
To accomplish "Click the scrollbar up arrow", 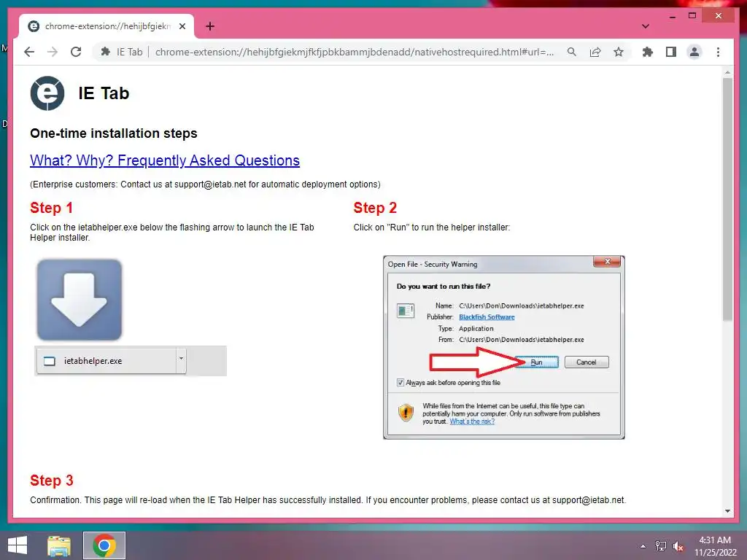I will click(x=727, y=72).
